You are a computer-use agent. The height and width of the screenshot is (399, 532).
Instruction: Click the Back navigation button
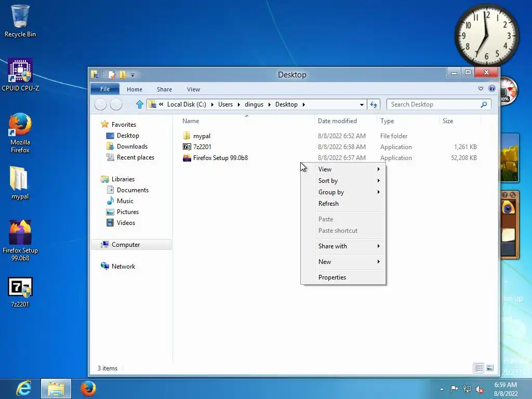click(x=100, y=104)
